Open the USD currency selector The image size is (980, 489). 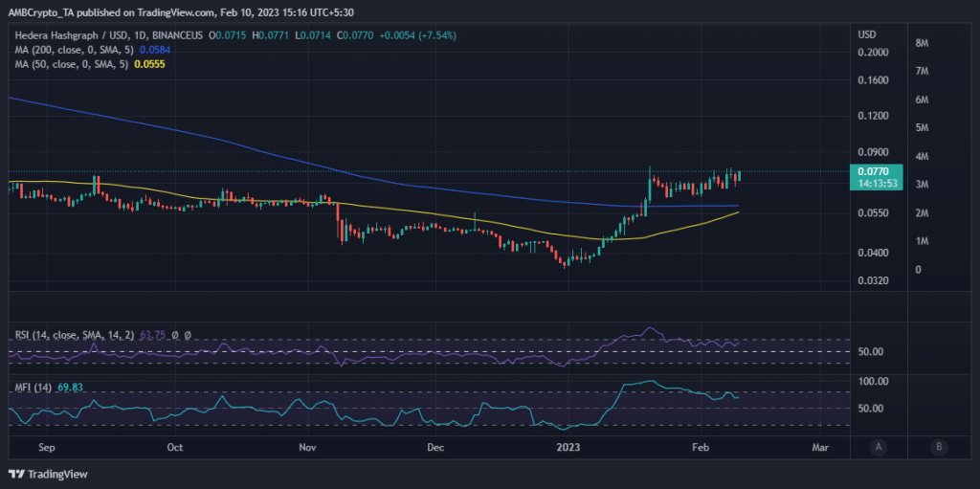click(867, 35)
